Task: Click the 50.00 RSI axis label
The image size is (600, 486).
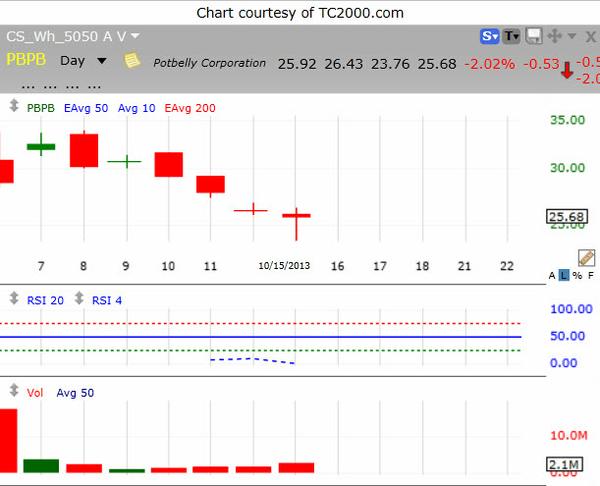Action: pos(567,336)
